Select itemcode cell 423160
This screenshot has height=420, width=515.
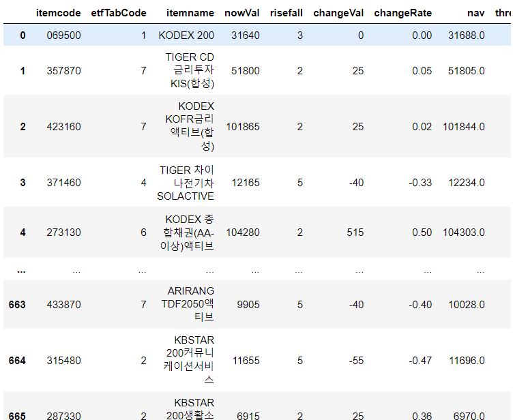point(63,126)
